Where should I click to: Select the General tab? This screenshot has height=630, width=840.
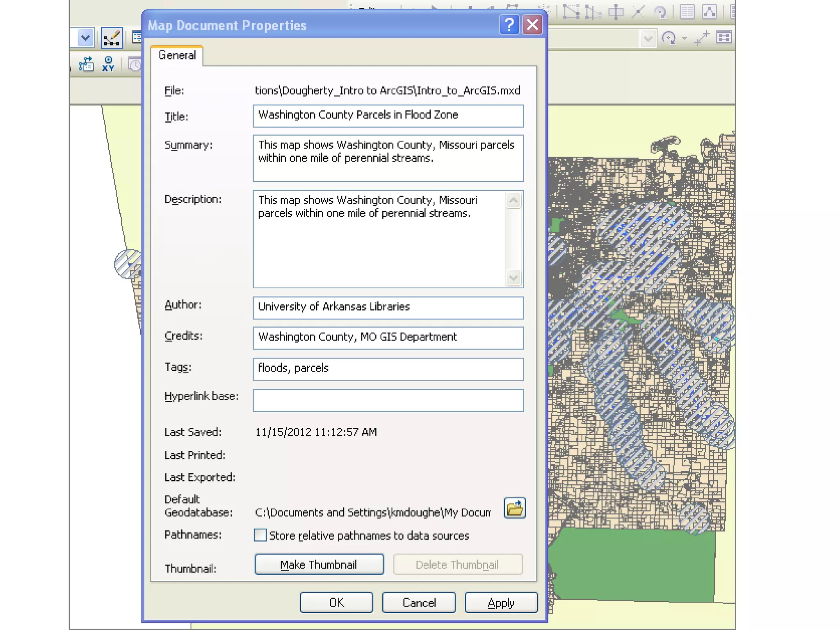(x=177, y=55)
